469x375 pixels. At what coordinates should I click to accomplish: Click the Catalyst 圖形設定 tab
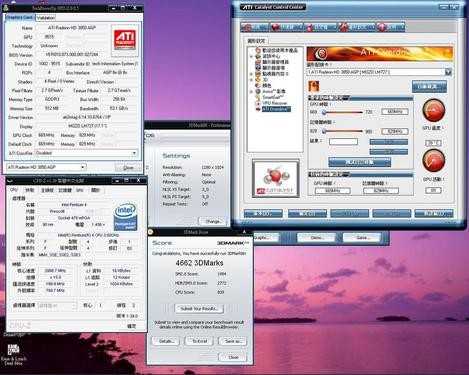[256, 41]
